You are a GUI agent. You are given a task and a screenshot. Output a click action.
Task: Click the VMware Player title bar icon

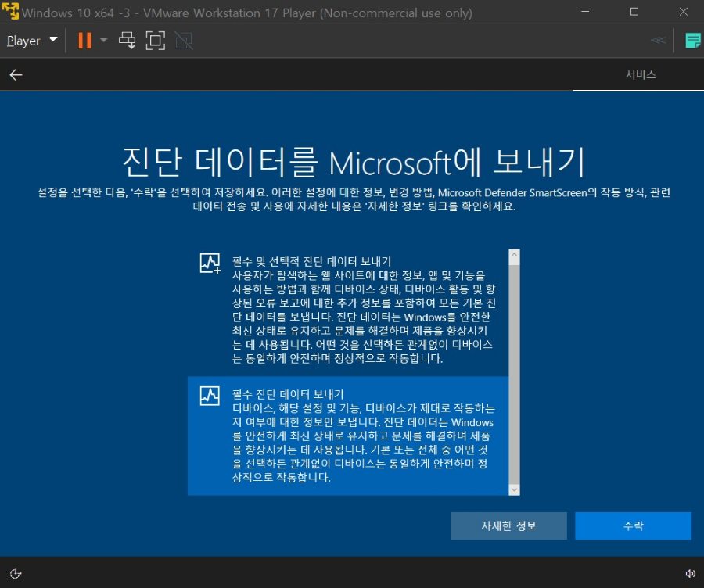pos(10,11)
